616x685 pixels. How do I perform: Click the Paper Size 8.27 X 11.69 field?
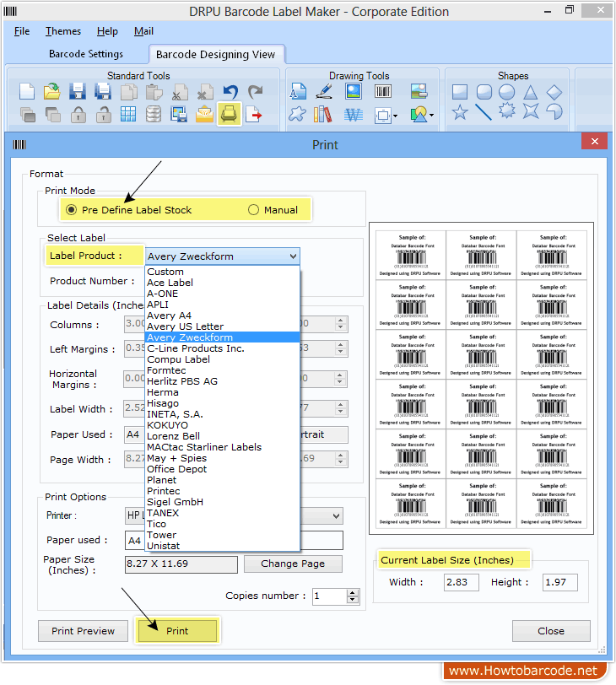click(x=181, y=564)
